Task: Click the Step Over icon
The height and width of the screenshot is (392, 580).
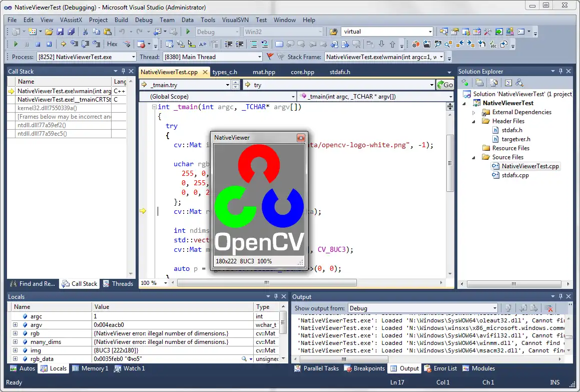Action: (x=86, y=44)
